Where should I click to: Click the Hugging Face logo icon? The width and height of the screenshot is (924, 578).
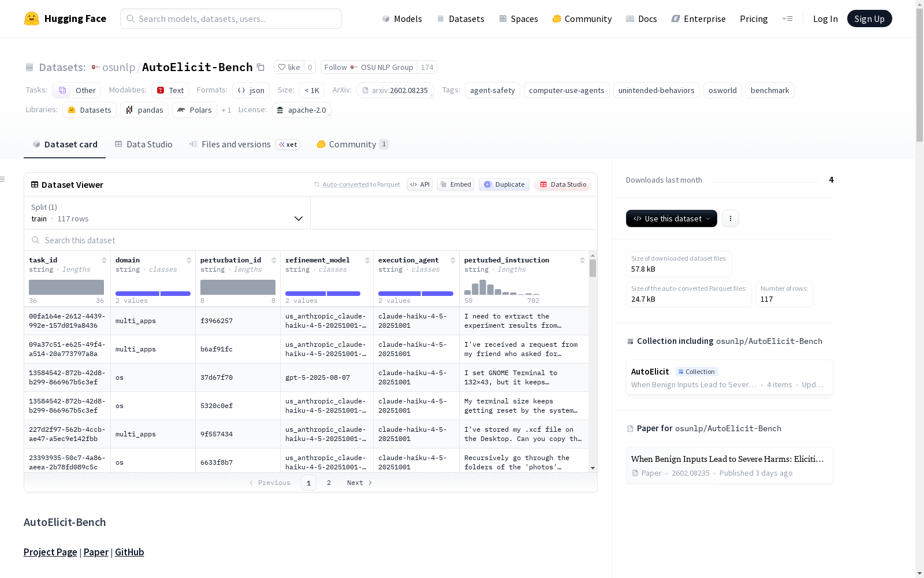32,18
